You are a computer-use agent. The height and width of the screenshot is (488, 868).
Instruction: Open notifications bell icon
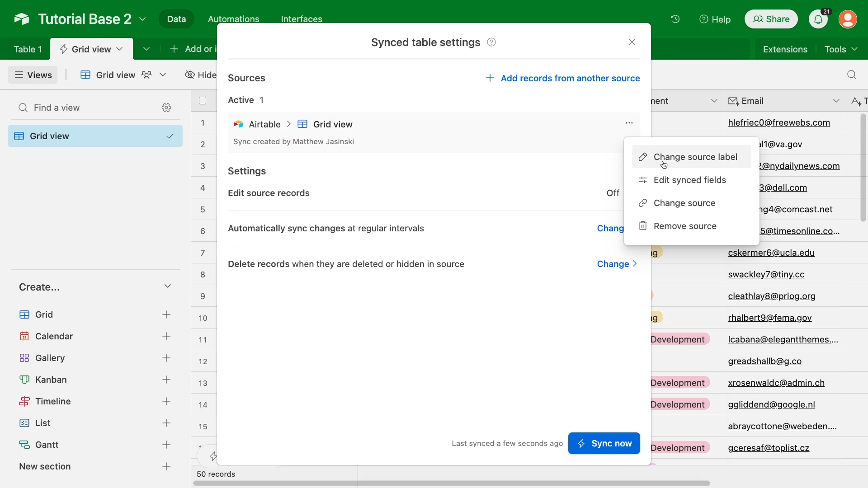point(818,19)
